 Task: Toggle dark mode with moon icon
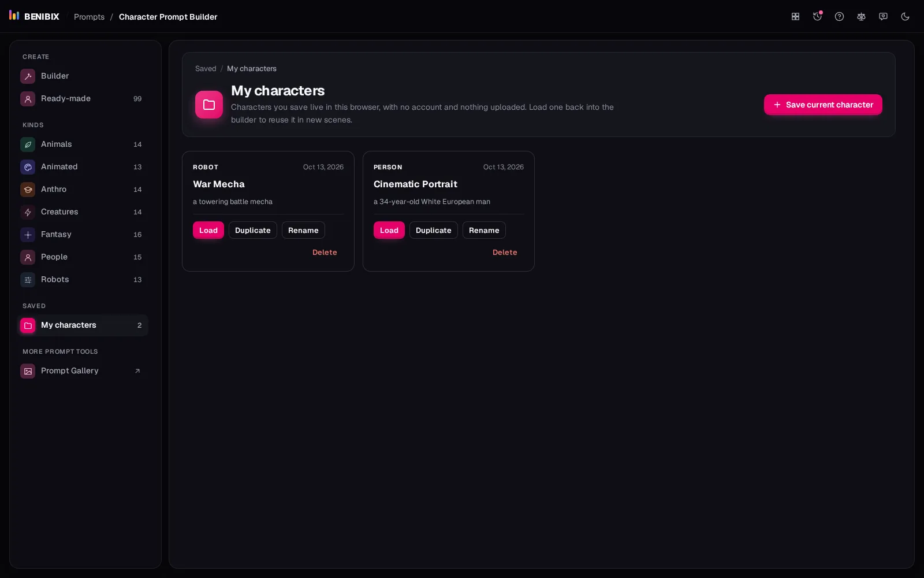coord(905,17)
